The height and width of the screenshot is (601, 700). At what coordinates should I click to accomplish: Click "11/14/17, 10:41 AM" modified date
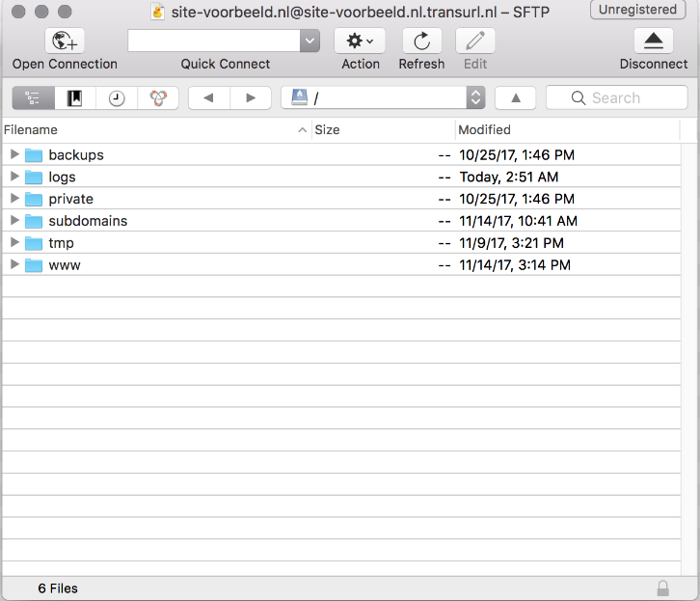[519, 221]
